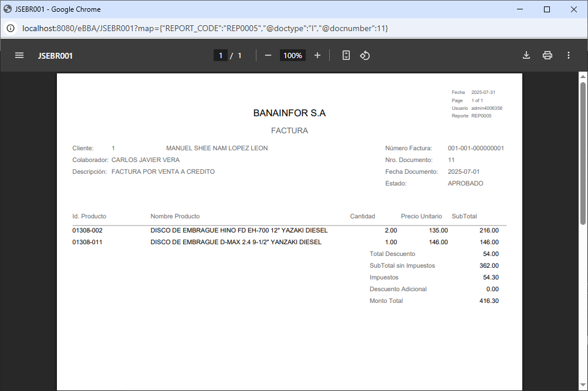
Task: Click the vertical scrollbar thumb
Action: click(x=583, y=153)
